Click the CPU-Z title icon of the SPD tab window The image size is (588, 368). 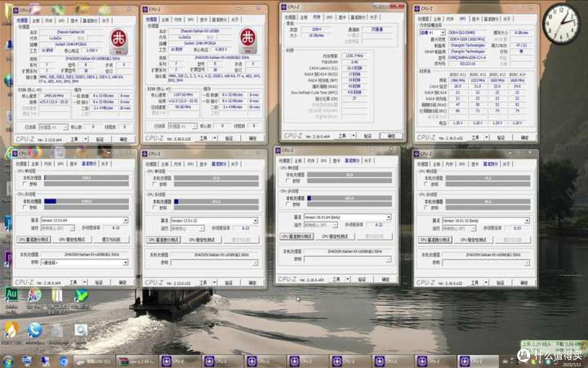tap(418, 8)
